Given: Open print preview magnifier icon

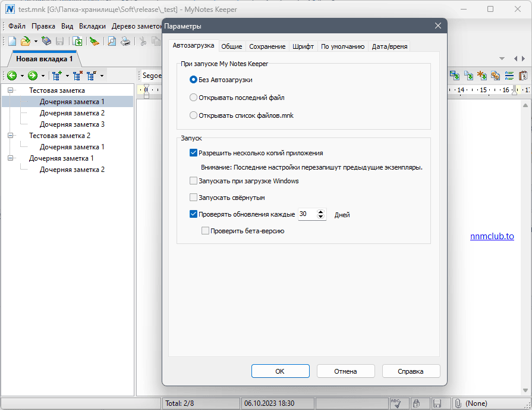Looking at the screenshot, I should pyautogui.click(x=112, y=42).
